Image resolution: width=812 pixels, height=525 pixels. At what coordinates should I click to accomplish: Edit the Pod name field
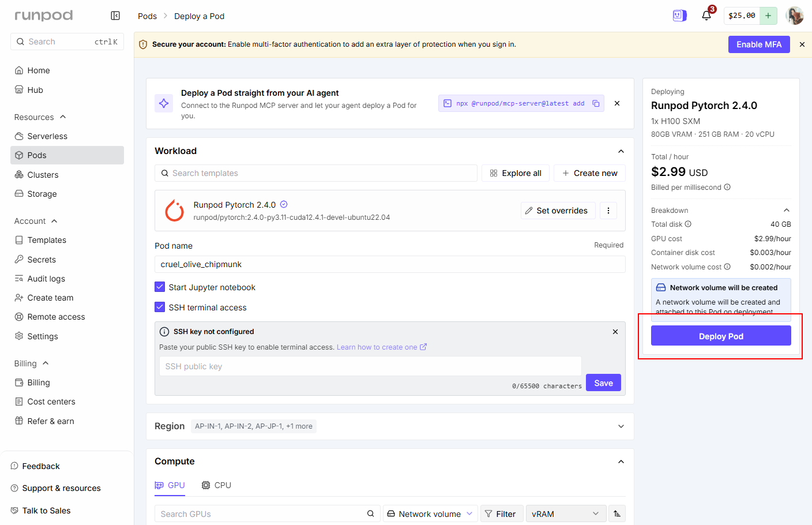tap(390, 264)
